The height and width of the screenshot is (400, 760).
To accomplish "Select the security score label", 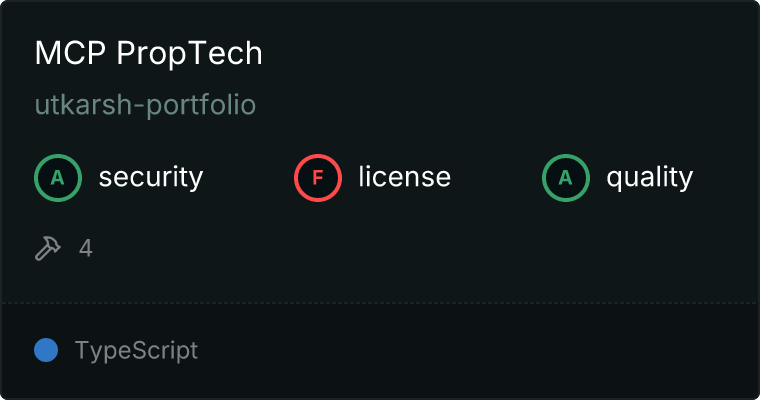I will coord(150,178).
